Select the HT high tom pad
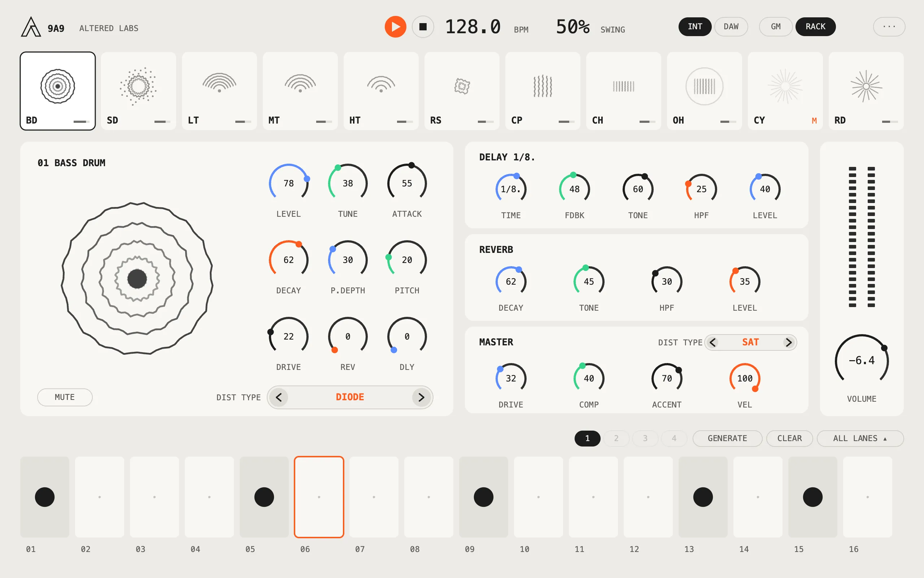Image resolution: width=924 pixels, height=578 pixels. pyautogui.click(x=381, y=91)
